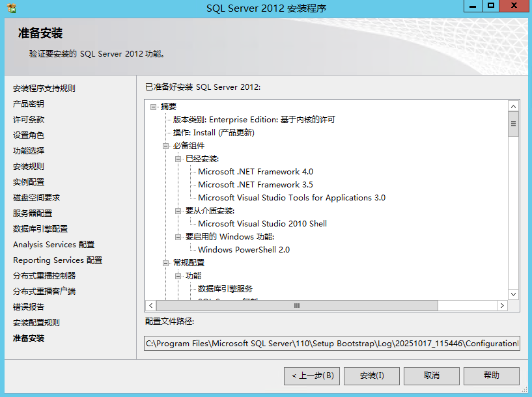Minimize the setup window

[473, 6]
